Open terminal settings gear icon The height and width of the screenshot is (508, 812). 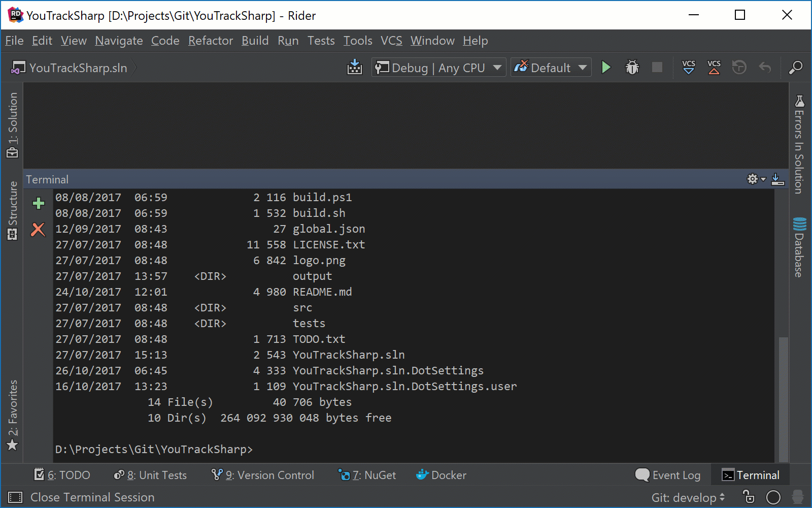[x=753, y=179]
